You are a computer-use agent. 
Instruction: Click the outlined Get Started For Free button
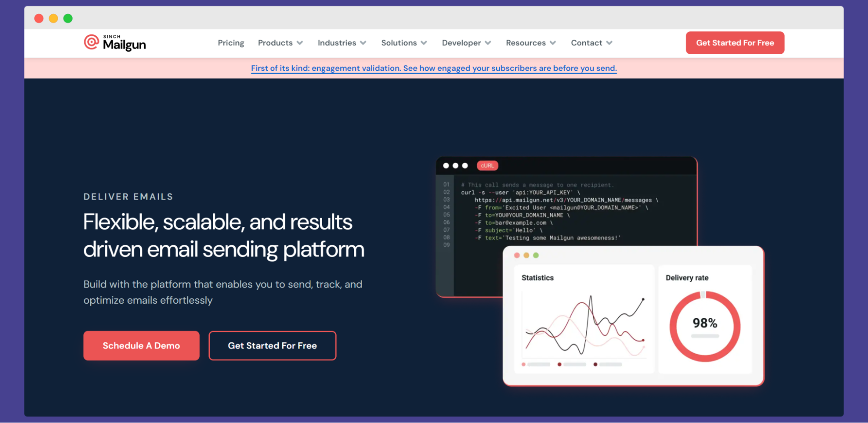tap(272, 345)
